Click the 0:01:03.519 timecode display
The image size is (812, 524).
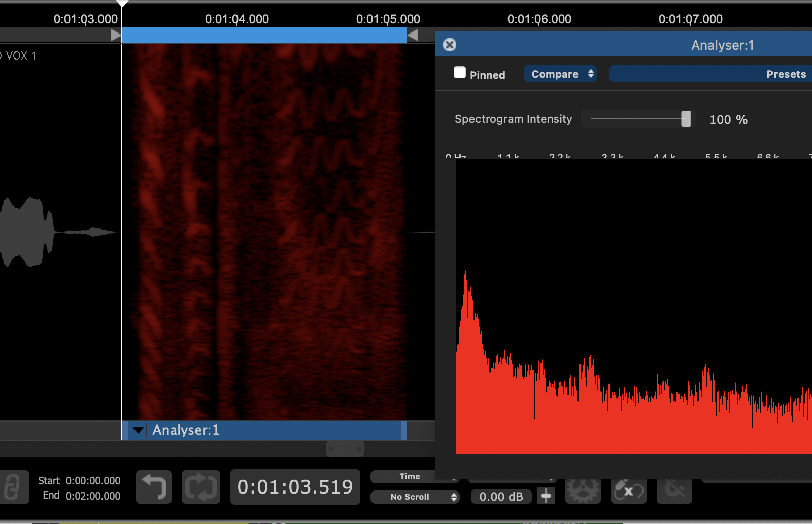(295, 487)
